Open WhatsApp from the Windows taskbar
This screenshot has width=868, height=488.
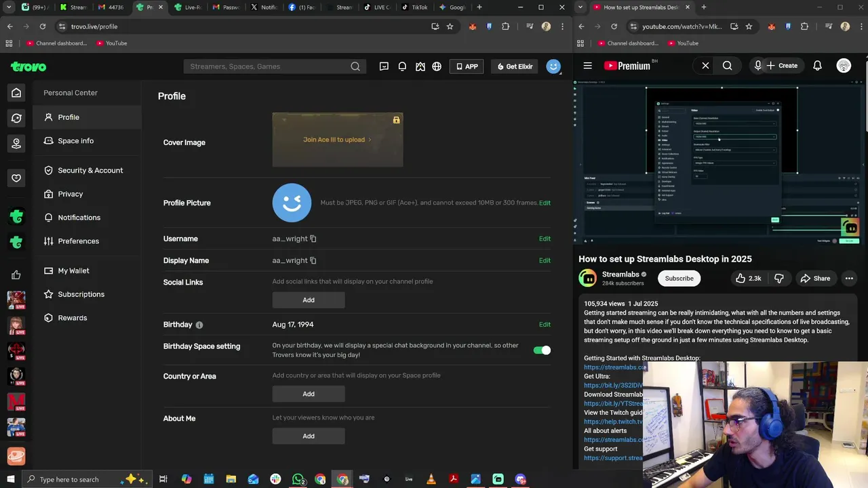pos(298,479)
